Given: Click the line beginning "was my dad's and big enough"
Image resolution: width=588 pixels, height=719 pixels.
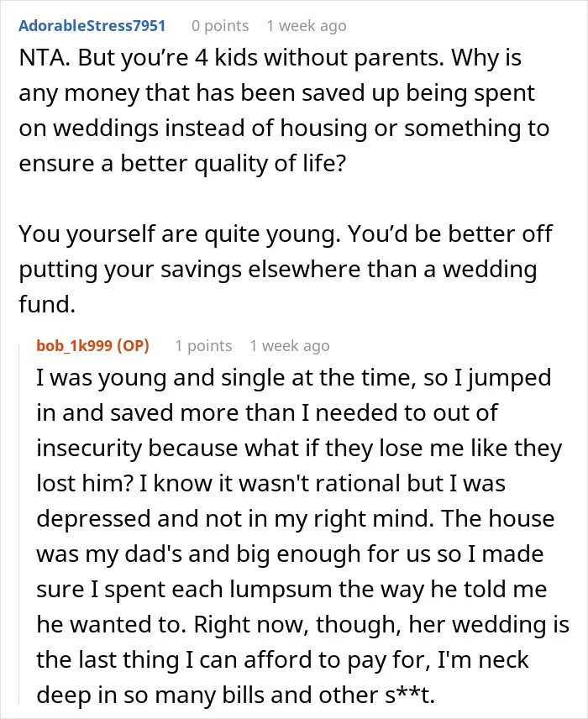Looking at the screenshot, I should [290, 554].
